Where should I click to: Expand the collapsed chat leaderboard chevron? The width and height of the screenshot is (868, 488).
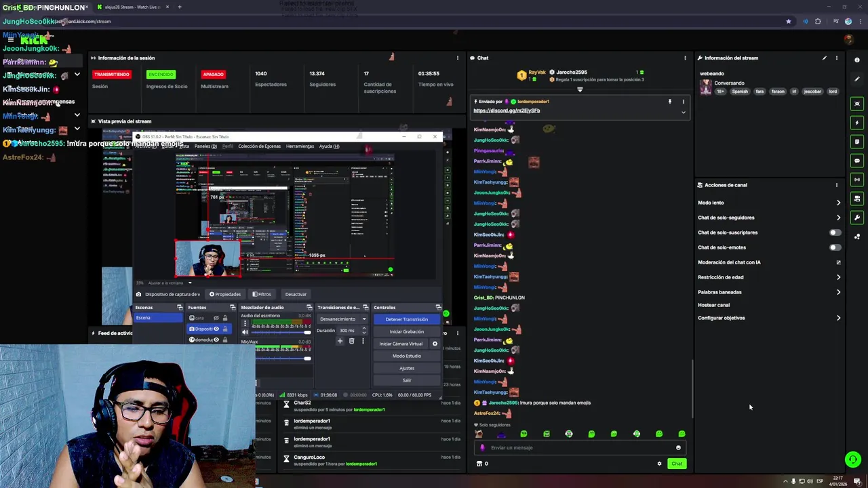tap(580, 89)
